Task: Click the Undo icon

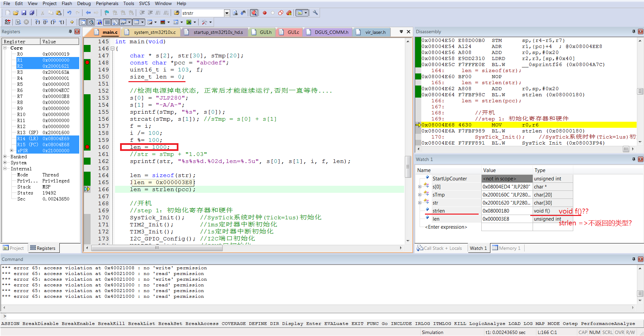Action: (69, 13)
